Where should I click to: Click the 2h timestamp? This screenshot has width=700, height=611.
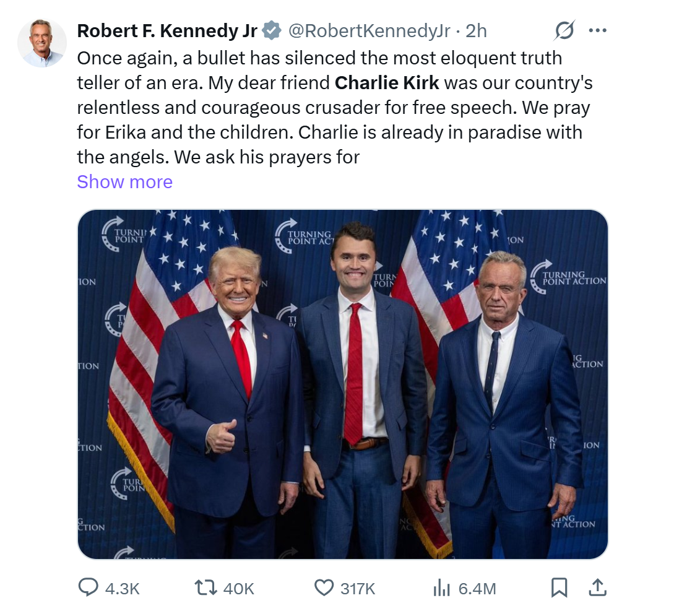[x=476, y=30]
